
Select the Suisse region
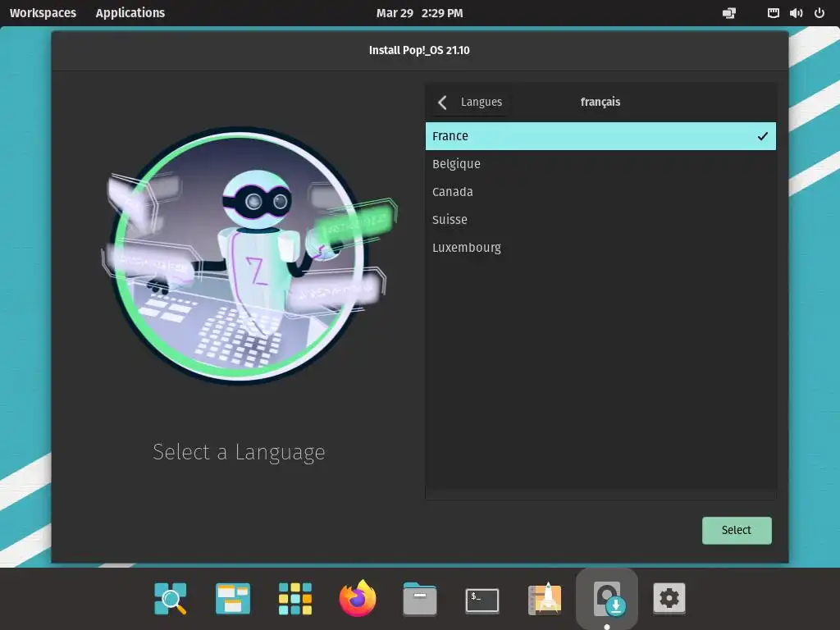pyautogui.click(x=600, y=220)
